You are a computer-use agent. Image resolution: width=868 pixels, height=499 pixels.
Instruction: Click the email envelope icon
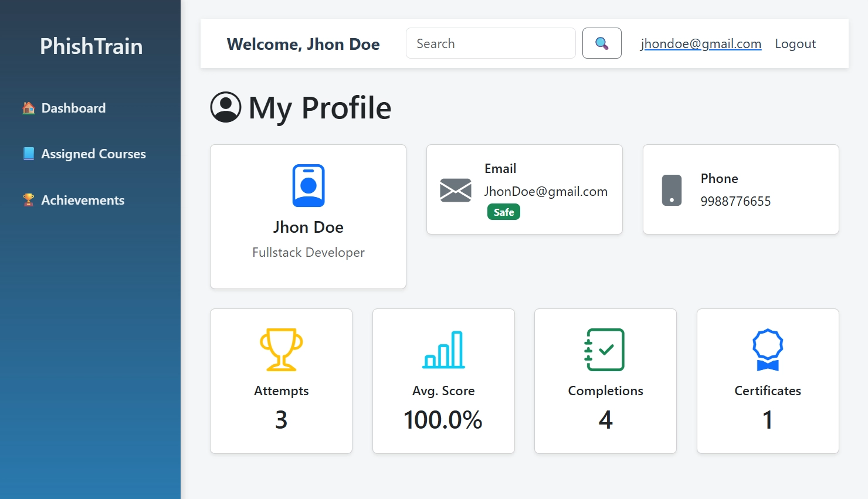tap(456, 190)
